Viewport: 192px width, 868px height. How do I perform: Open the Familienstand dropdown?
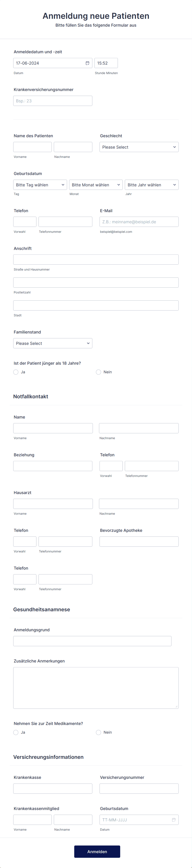pyautogui.click(x=53, y=343)
